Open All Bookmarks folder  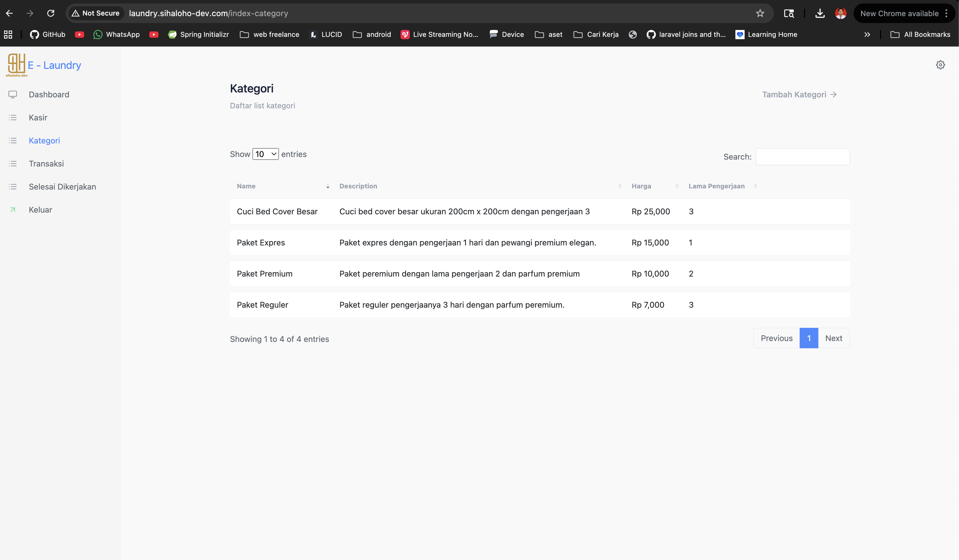pyautogui.click(x=920, y=35)
